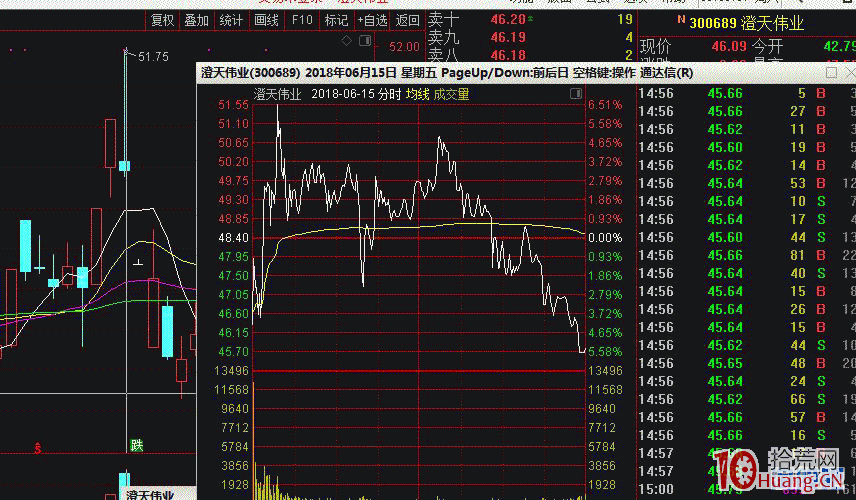The image size is (856, 500).
Task: Click the 今开 label
Action: pos(768,46)
